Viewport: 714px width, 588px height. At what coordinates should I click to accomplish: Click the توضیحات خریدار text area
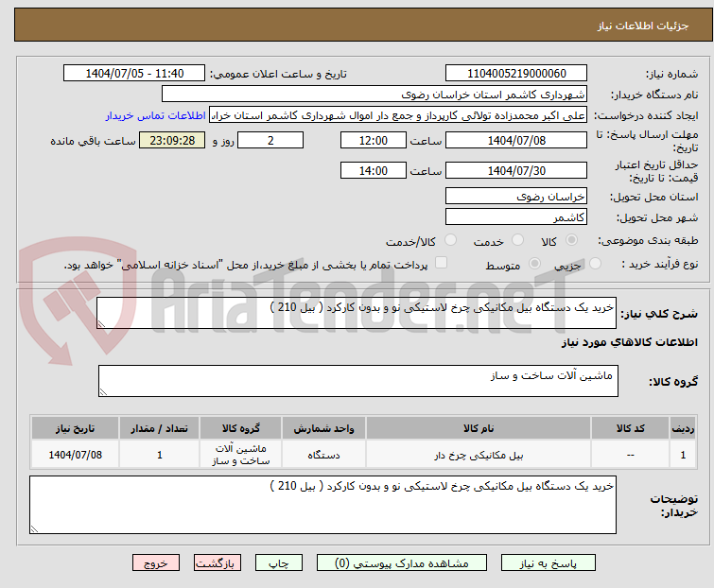pyautogui.click(x=322, y=505)
